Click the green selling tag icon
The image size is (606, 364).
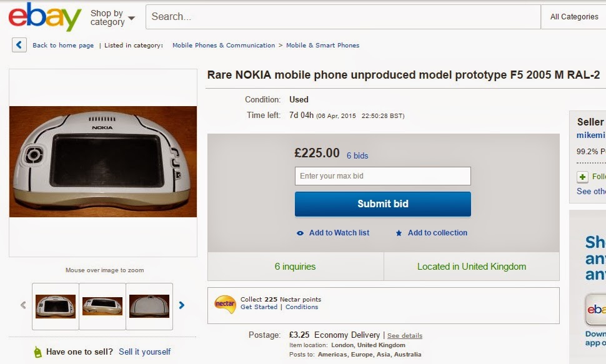click(x=37, y=352)
